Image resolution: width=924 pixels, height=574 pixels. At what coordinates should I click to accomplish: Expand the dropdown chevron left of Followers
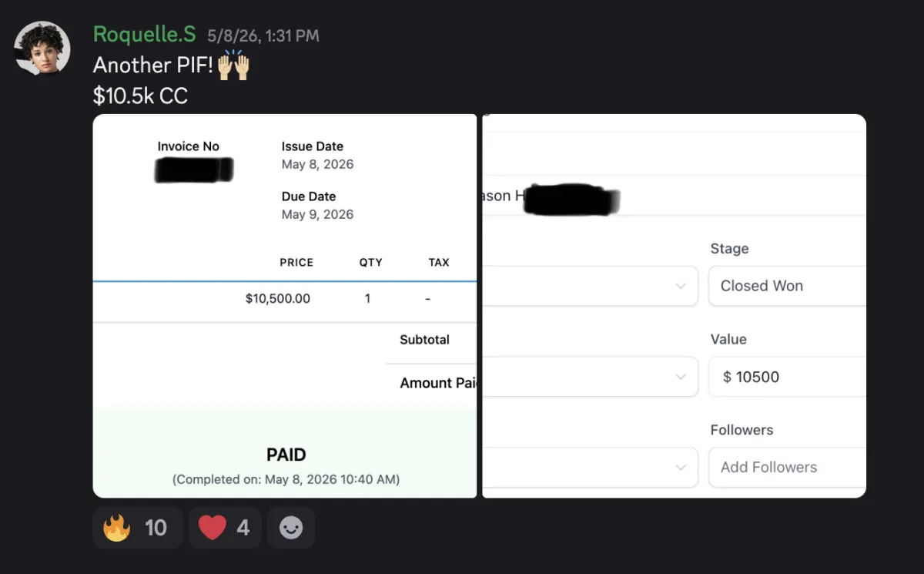(x=681, y=467)
